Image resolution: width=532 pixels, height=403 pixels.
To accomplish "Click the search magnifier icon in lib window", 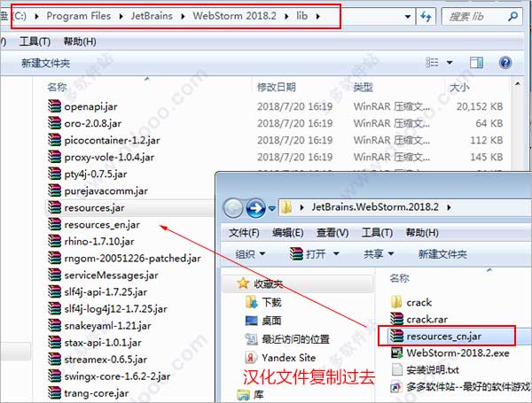I will pos(513,16).
